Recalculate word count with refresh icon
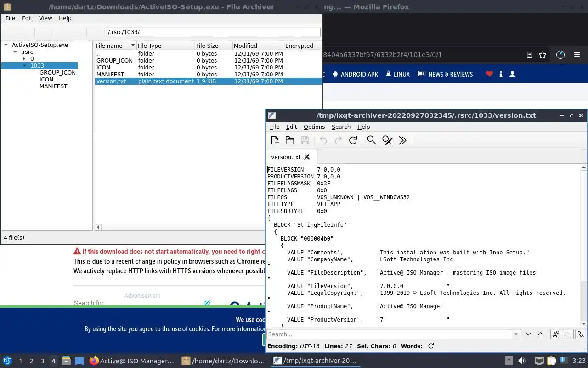588x368 pixels. [x=431, y=346]
